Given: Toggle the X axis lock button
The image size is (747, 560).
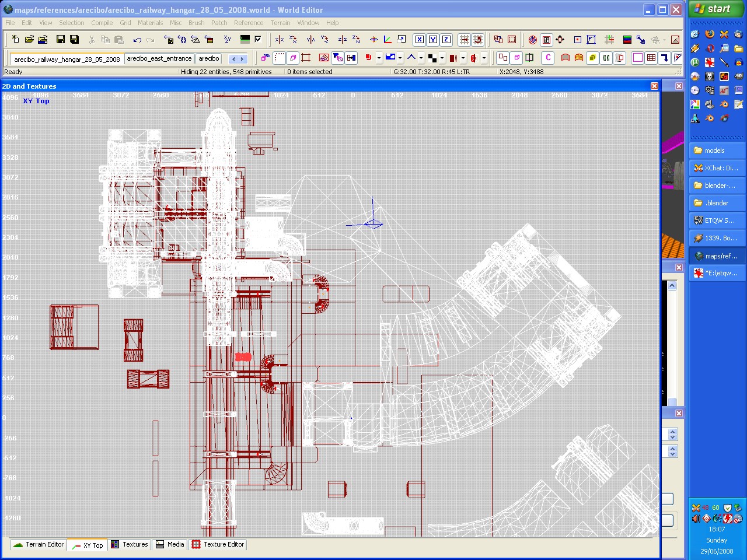Looking at the screenshot, I should click(419, 40).
